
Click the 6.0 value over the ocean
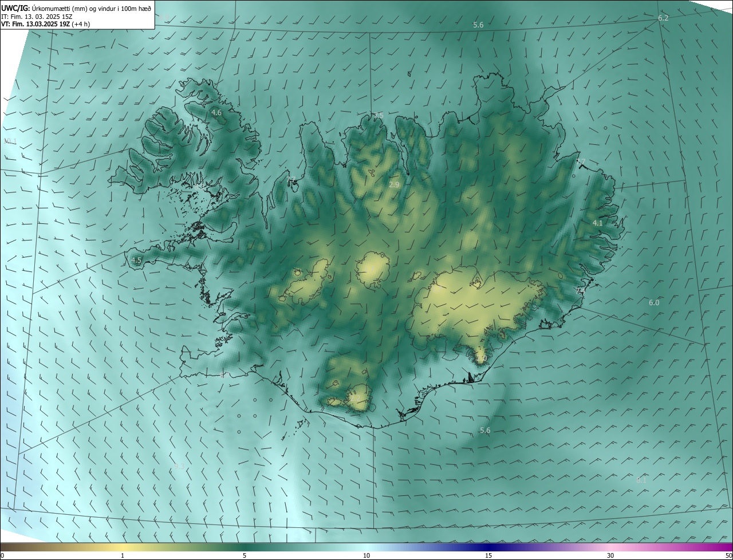(654, 302)
